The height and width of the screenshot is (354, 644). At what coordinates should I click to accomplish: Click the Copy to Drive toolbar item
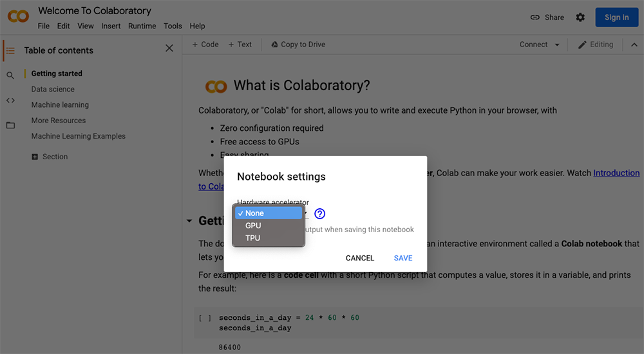(x=298, y=44)
